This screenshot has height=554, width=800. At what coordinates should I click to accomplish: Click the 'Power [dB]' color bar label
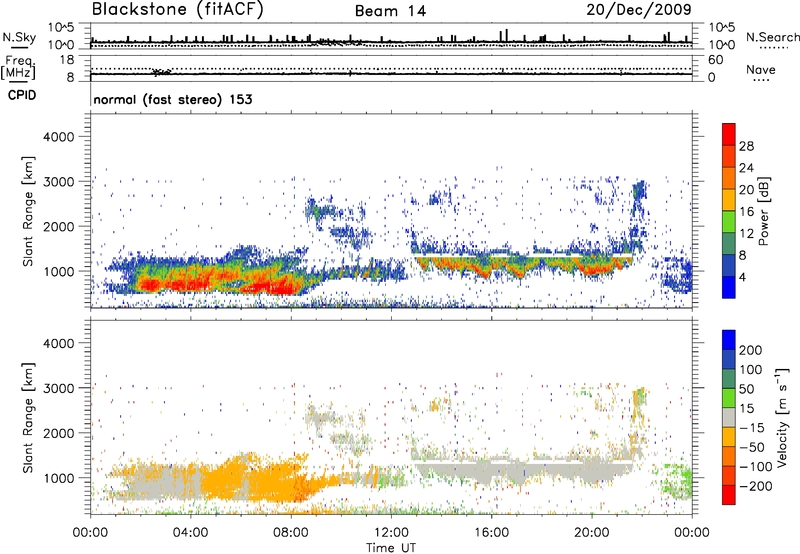763,211
